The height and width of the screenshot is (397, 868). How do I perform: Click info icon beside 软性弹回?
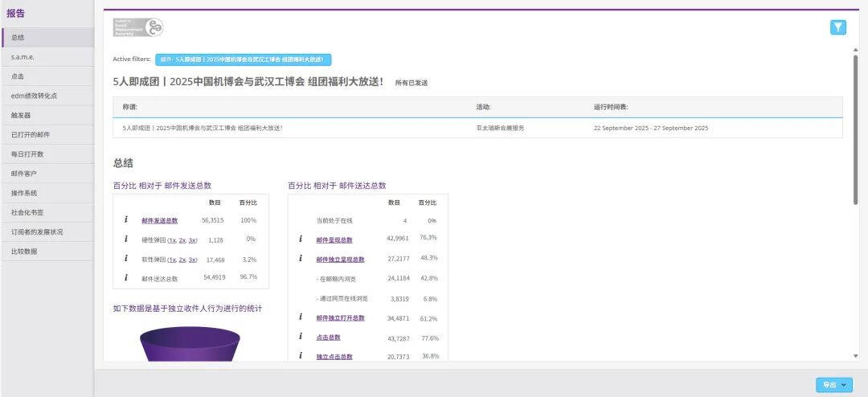(126, 259)
